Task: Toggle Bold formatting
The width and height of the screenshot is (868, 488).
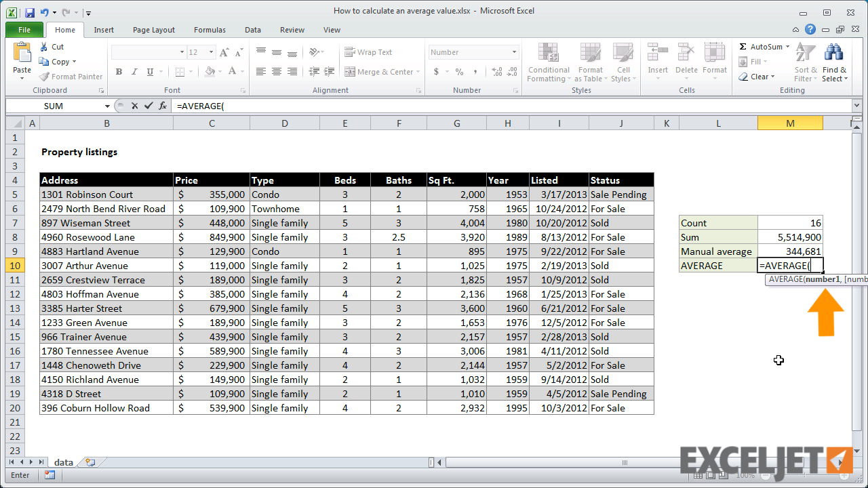Action: tap(119, 72)
